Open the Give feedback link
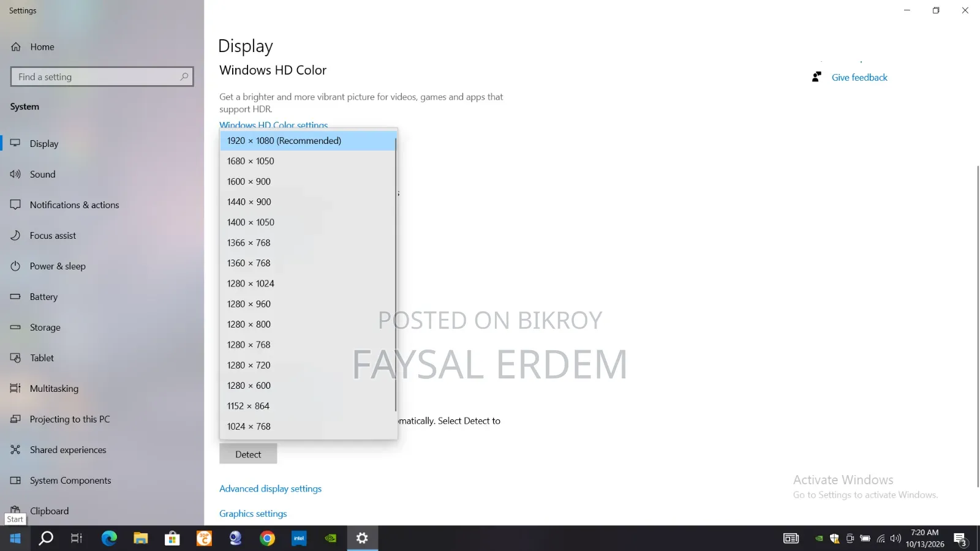Viewport: 980px width, 551px height. tap(859, 77)
